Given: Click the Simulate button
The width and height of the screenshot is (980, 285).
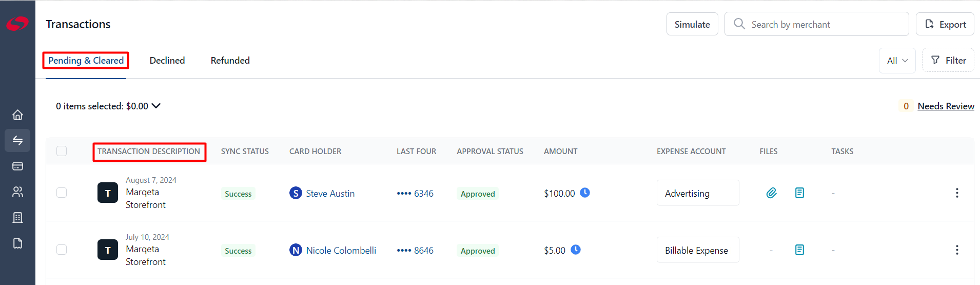Looking at the screenshot, I should coord(692,24).
